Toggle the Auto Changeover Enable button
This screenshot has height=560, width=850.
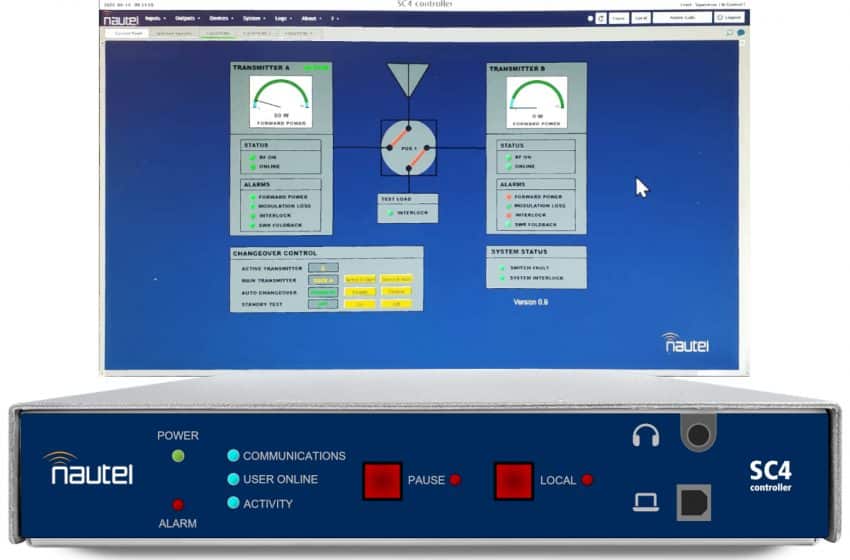[x=360, y=291]
